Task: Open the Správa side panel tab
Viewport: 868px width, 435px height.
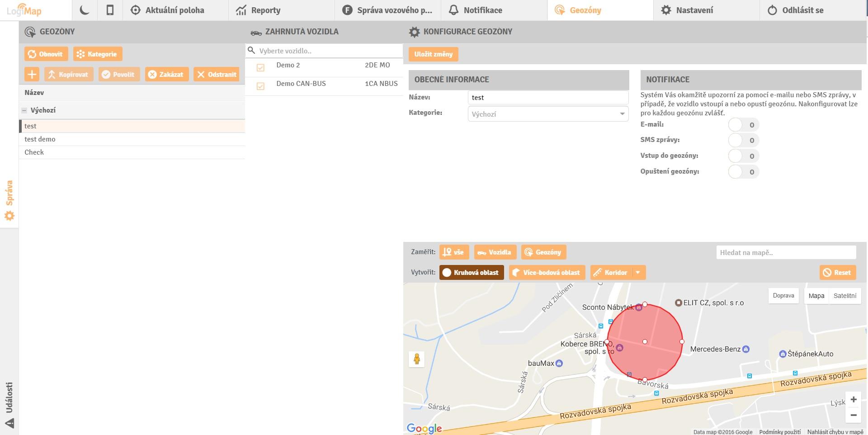Action: click(x=9, y=201)
